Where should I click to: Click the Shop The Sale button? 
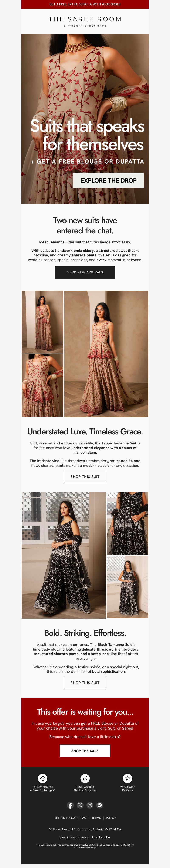tap(85, 751)
